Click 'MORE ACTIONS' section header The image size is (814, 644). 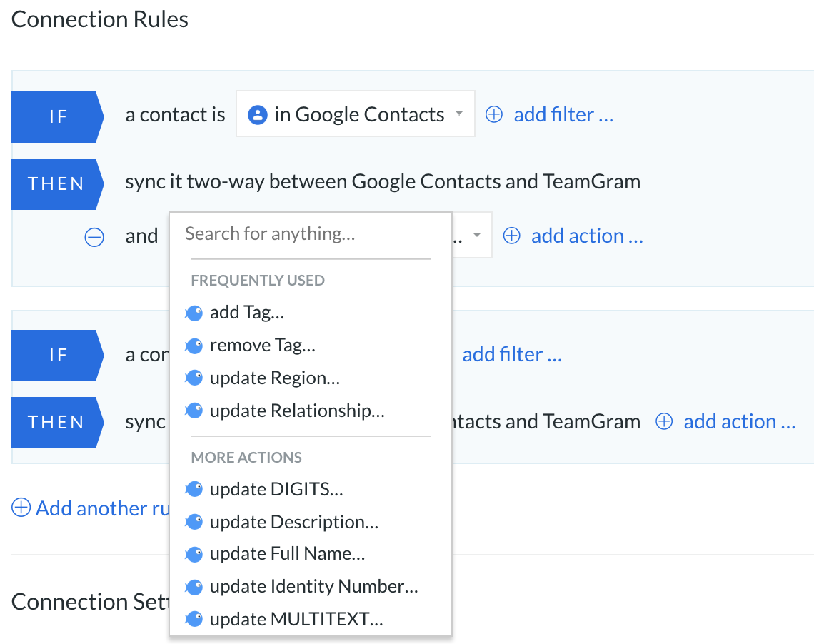click(x=246, y=458)
